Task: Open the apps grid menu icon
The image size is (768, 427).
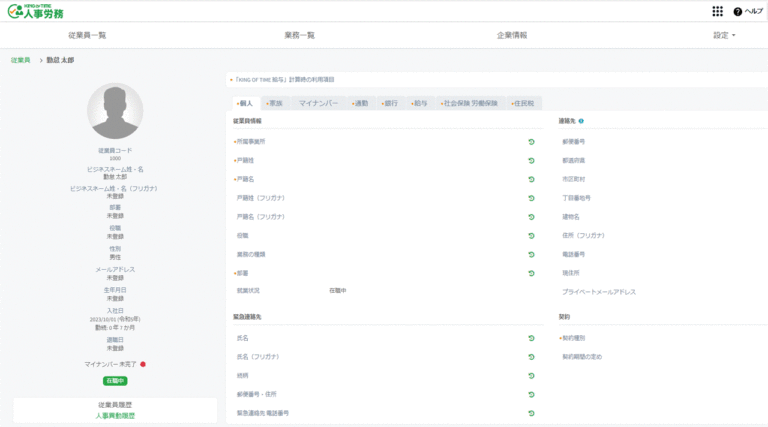Action: [717, 11]
